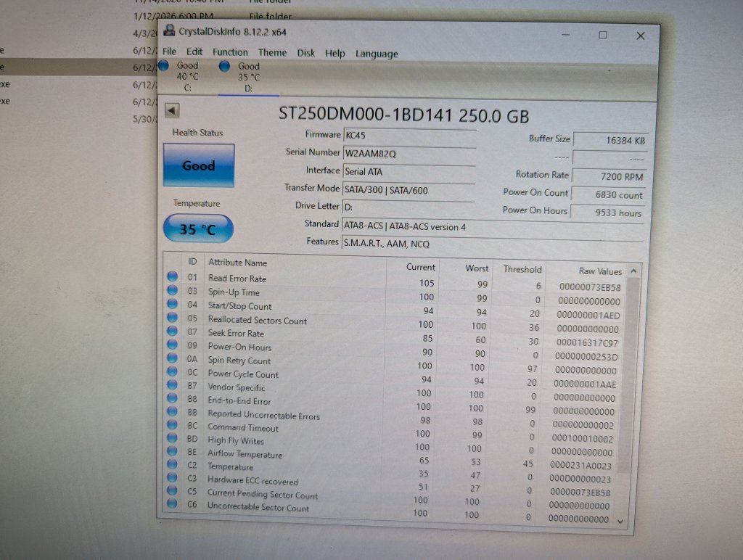Image resolution: width=743 pixels, height=560 pixels.
Task: Click raw value 0000231A0023
Action: click(x=580, y=466)
